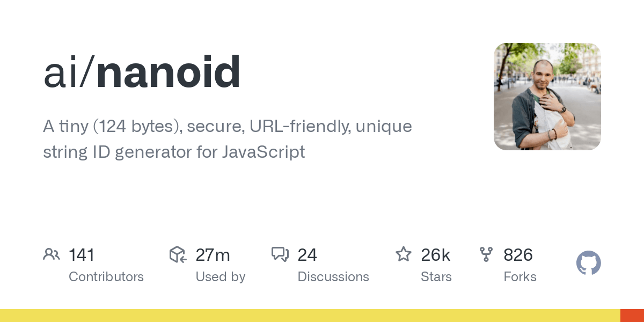Image resolution: width=644 pixels, height=322 pixels.
Task: Click the 26k stars count
Action: click(x=435, y=255)
